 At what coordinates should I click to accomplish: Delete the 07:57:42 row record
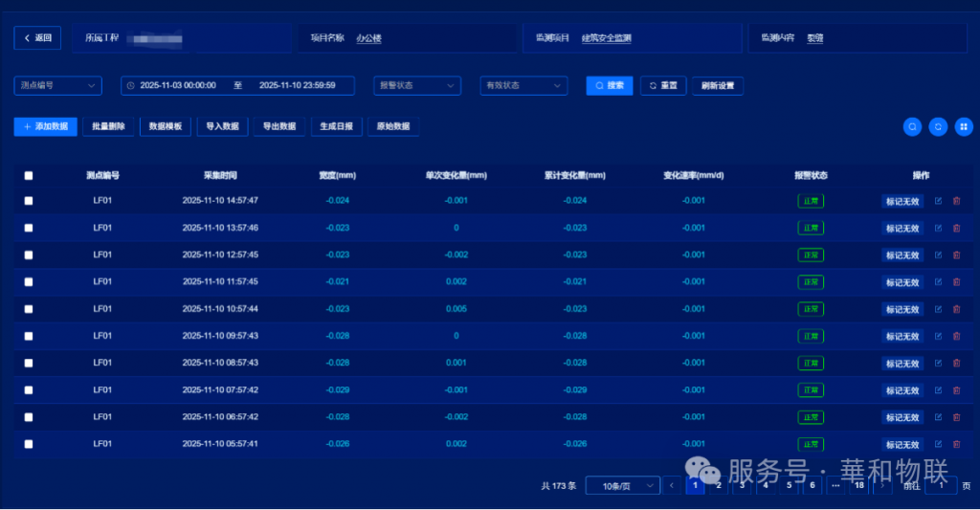[956, 390]
